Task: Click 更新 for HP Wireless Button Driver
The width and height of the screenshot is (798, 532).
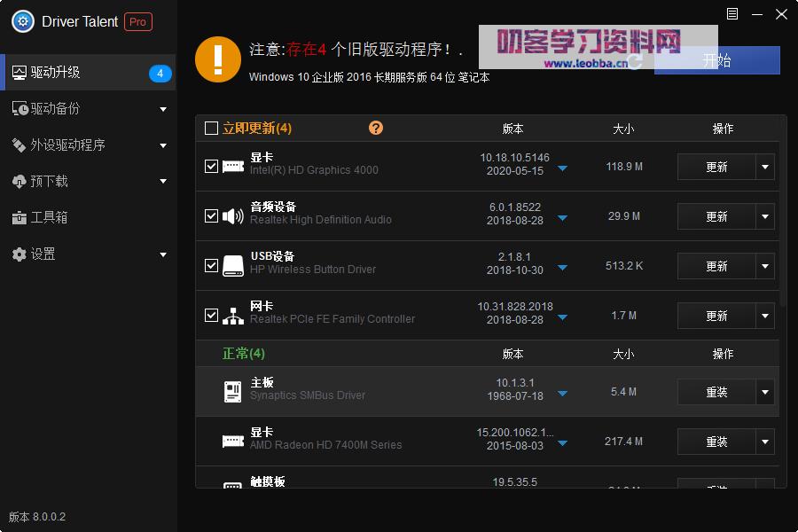Action: coord(716,266)
